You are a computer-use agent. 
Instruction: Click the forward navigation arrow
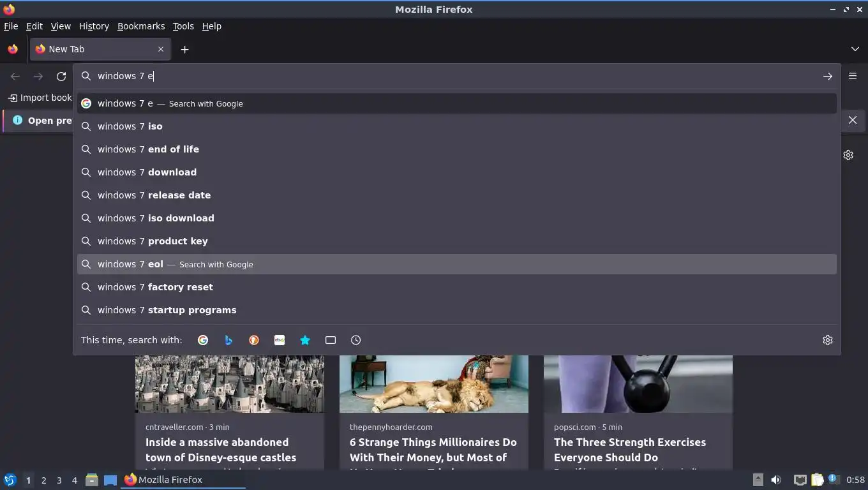click(38, 76)
